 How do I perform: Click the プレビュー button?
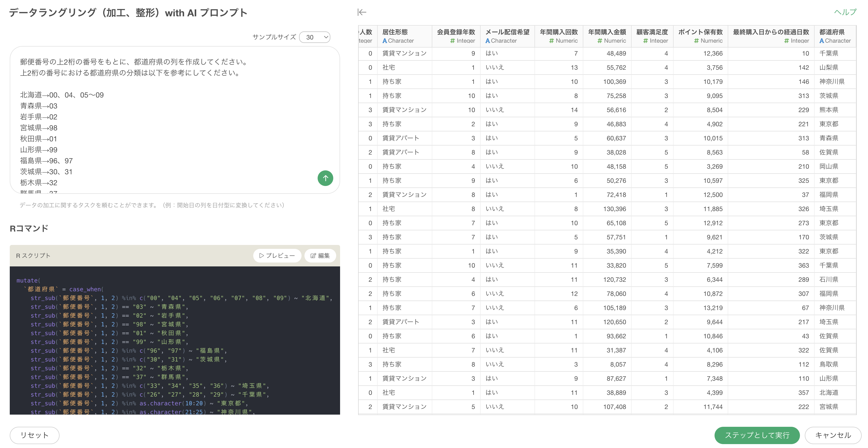pyautogui.click(x=277, y=255)
